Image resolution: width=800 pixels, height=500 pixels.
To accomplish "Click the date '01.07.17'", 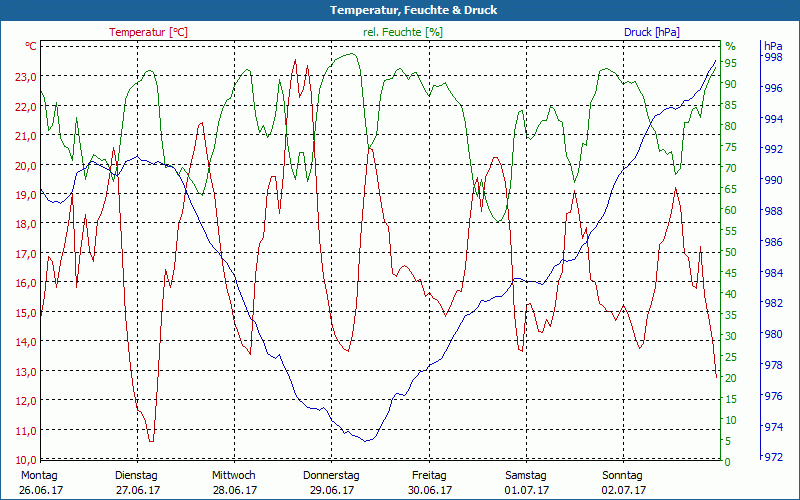I will click(527, 490).
